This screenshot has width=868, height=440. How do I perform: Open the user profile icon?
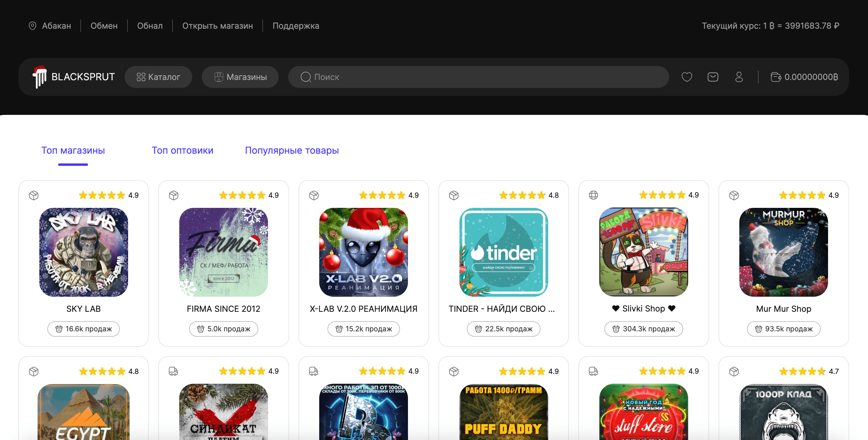[x=739, y=77]
